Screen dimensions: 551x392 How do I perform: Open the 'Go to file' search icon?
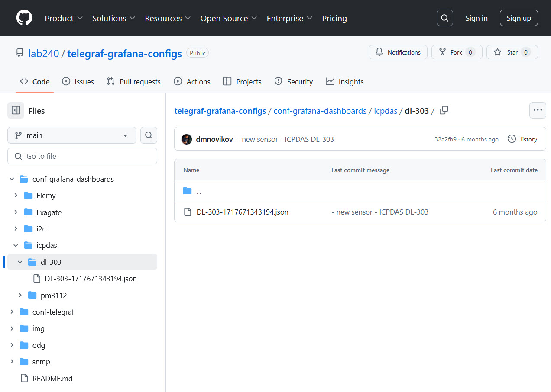pos(149,135)
